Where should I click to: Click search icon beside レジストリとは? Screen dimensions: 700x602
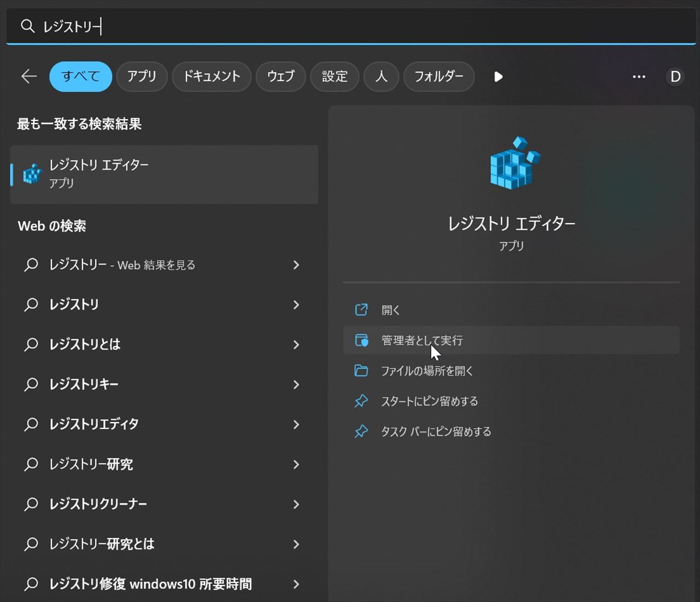(x=31, y=344)
